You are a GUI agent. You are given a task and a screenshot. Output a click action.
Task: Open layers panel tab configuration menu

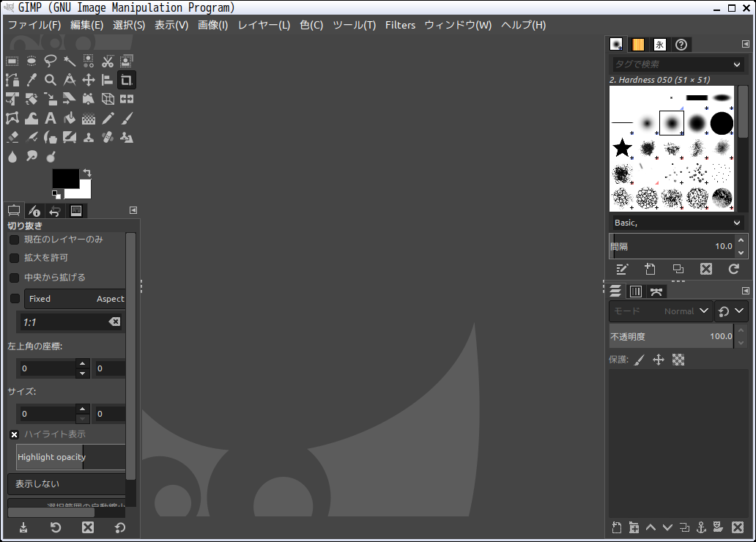click(x=746, y=291)
